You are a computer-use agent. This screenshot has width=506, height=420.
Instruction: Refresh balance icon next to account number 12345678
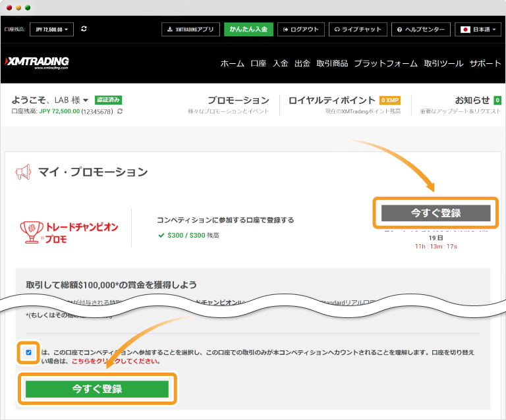(120, 111)
